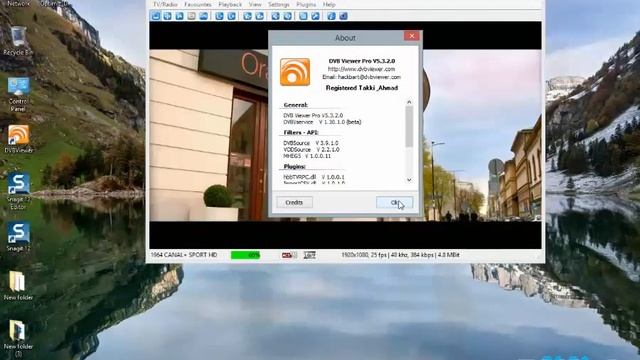Click the 'General:' section heading
The image size is (640, 360).
coord(296,105)
